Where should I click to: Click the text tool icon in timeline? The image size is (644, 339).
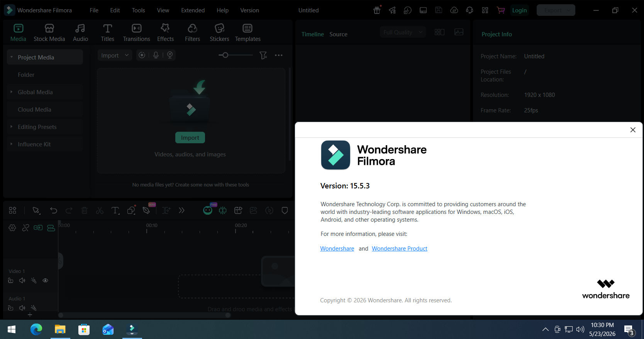115,210
